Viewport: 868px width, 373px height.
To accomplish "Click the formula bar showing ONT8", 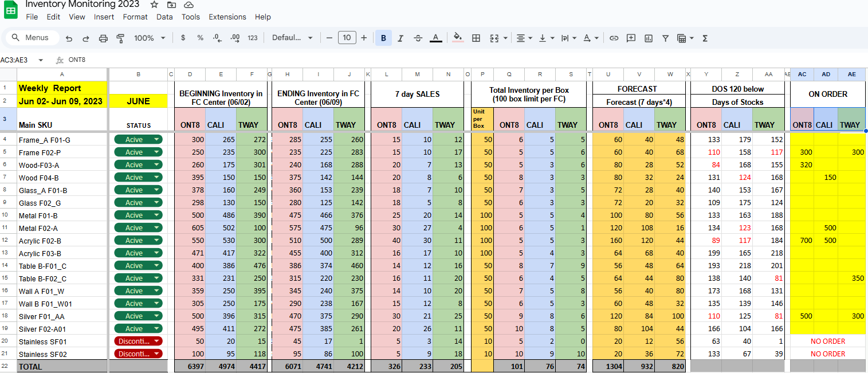I will [467, 60].
